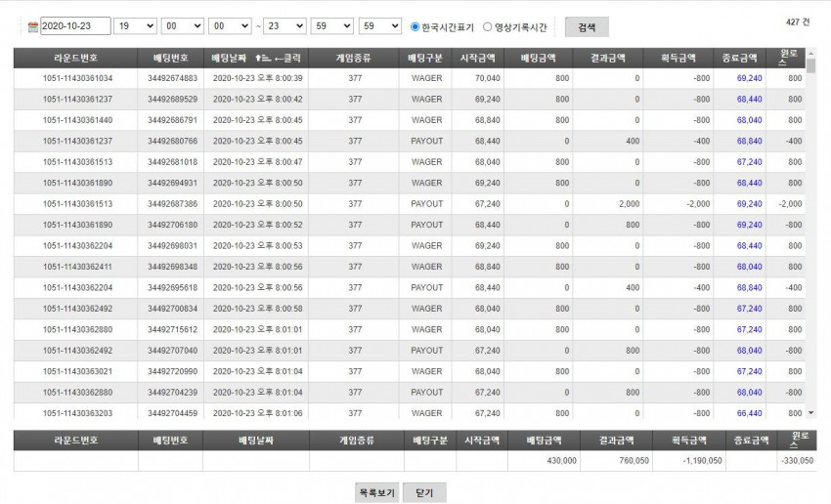Click the date field showing 2020-10-23
Viewport: 831px width, 504px height.
click(x=75, y=26)
